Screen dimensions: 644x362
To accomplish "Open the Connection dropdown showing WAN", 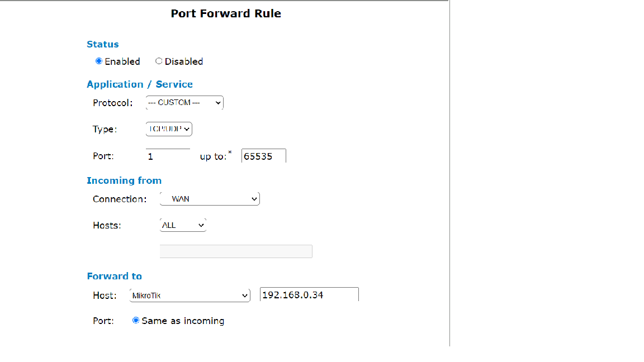I will pyautogui.click(x=209, y=198).
